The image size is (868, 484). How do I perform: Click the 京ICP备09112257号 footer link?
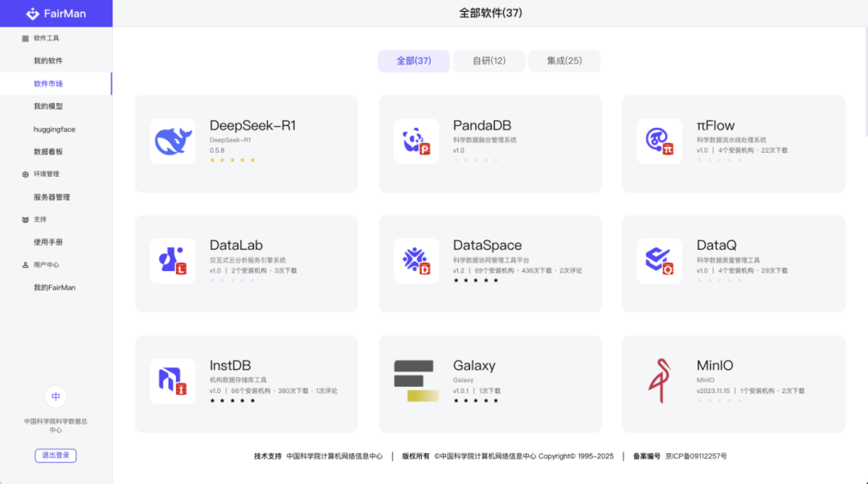coord(696,457)
